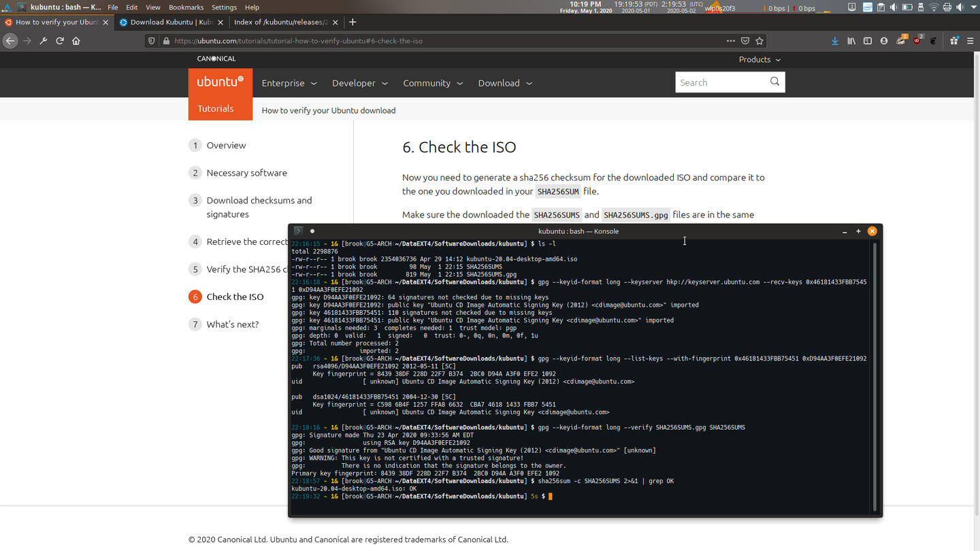The height and width of the screenshot is (551, 980).
Task: Open the extension showing orange badge 2
Action: point(901,41)
